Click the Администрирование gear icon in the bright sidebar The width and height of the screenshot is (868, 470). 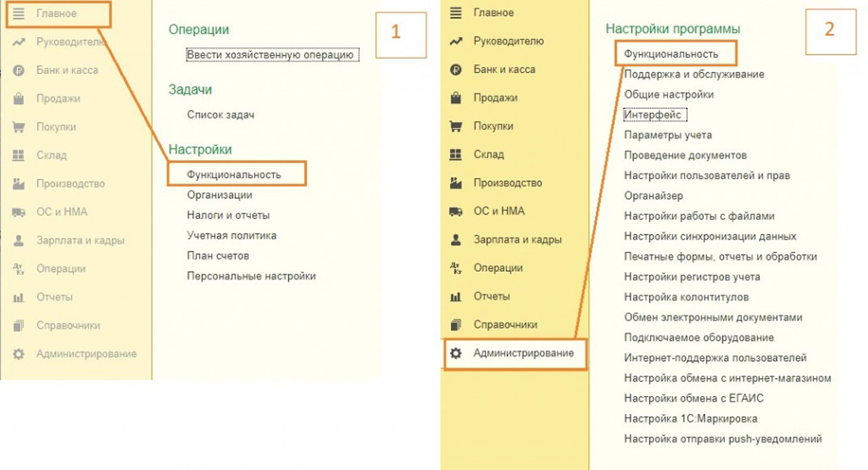[456, 353]
